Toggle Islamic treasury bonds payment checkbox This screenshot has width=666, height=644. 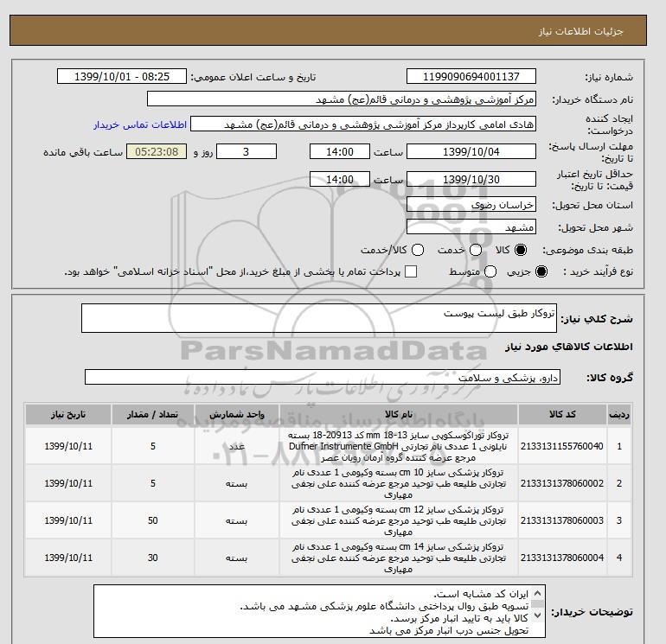pos(411,271)
